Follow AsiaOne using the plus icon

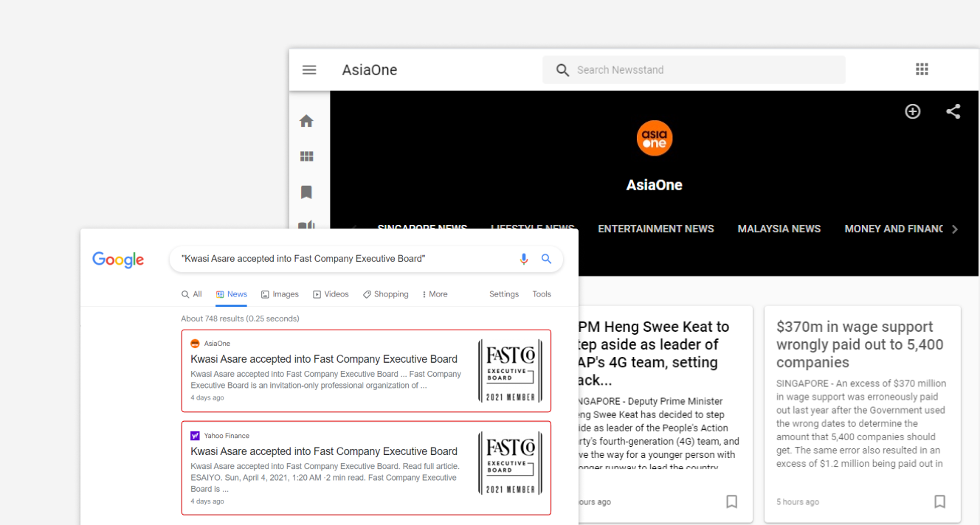click(x=913, y=111)
